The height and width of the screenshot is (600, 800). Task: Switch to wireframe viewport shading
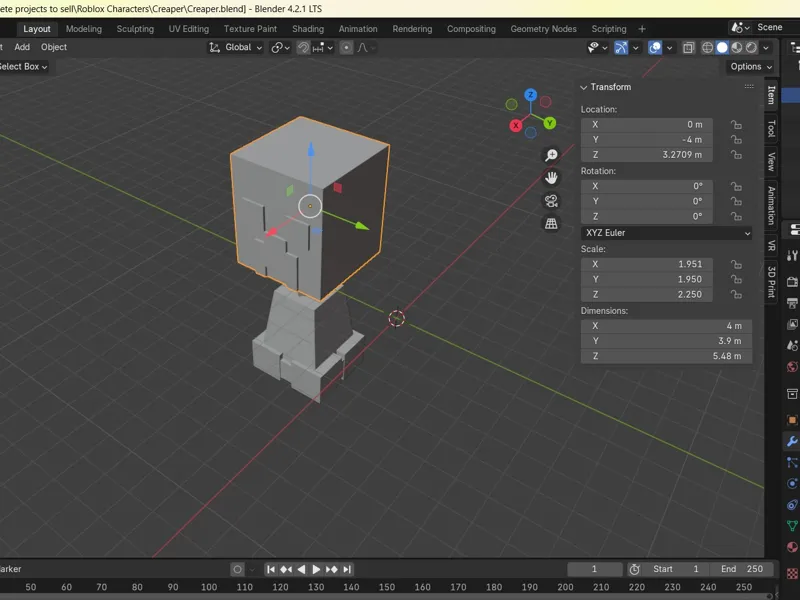point(707,47)
